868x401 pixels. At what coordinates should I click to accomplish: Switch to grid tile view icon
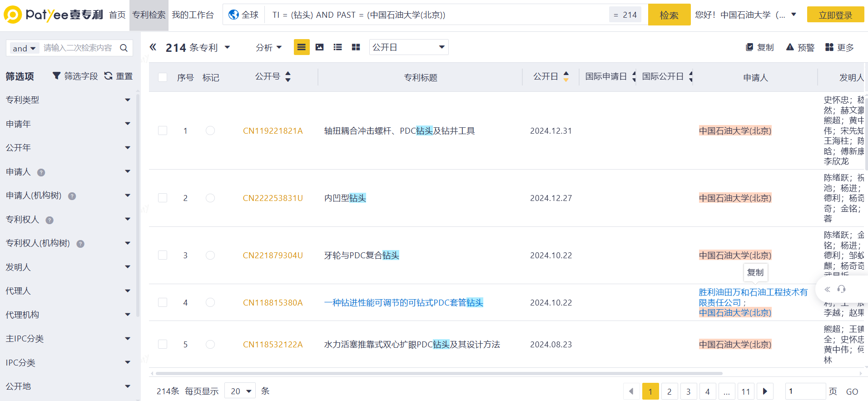click(356, 47)
